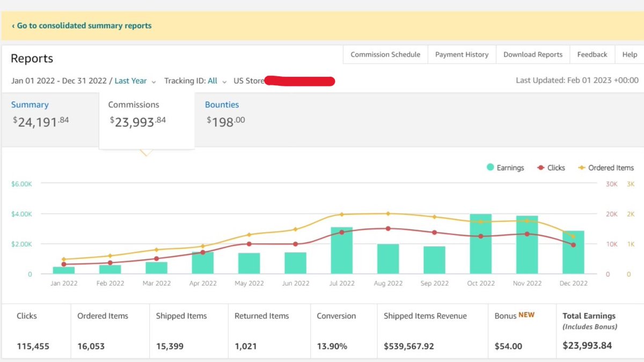Click the Conversion value 13.90%
The height and width of the screenshot is (362, 644).
point(333,346)
